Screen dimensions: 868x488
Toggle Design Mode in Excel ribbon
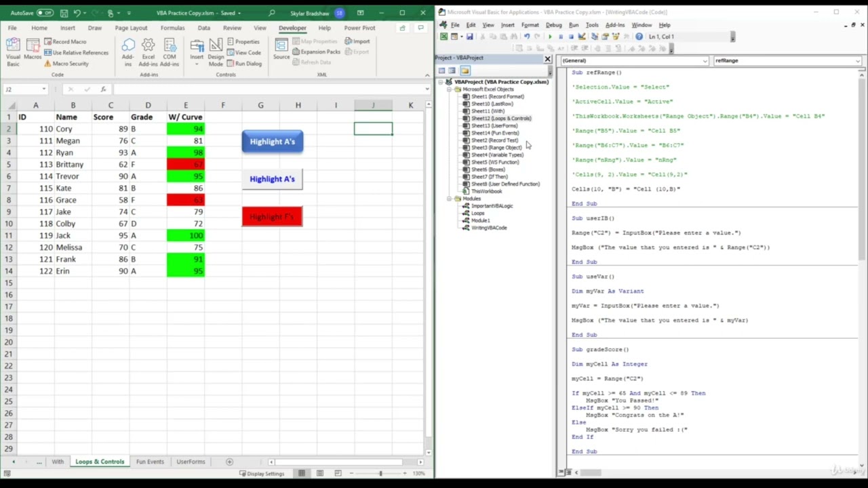(x=216, y=52)
